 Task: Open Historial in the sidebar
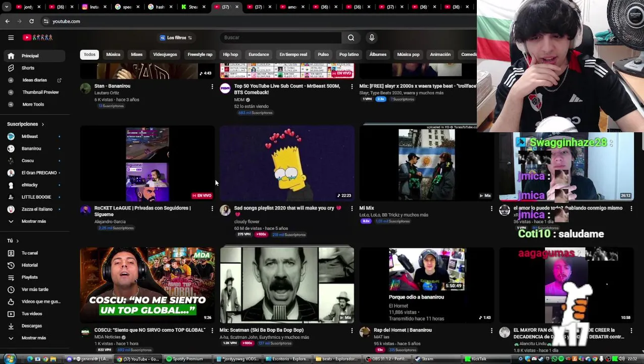(34, 265)
